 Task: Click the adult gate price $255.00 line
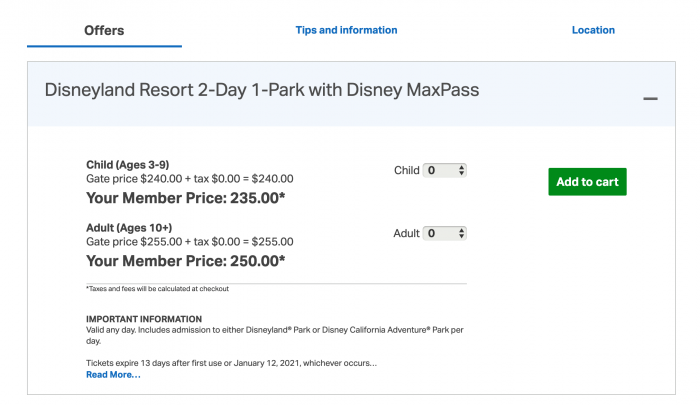[x=190, y=242]
